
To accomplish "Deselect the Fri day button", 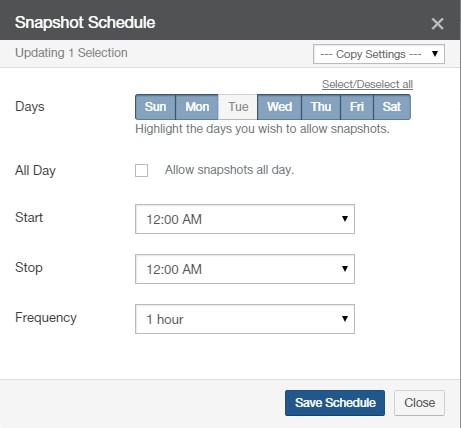I will pyautogui.click(x=357, y=107).
